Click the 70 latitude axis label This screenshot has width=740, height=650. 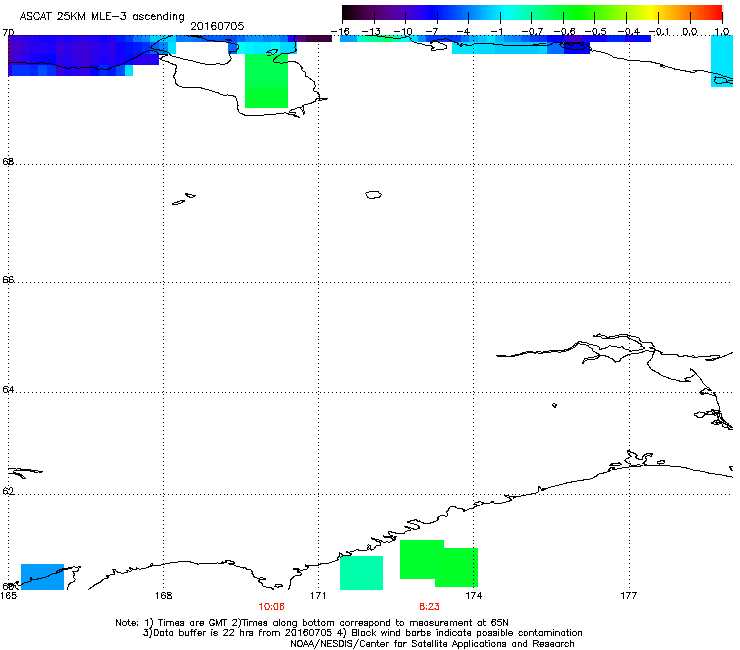click(8, 33)
